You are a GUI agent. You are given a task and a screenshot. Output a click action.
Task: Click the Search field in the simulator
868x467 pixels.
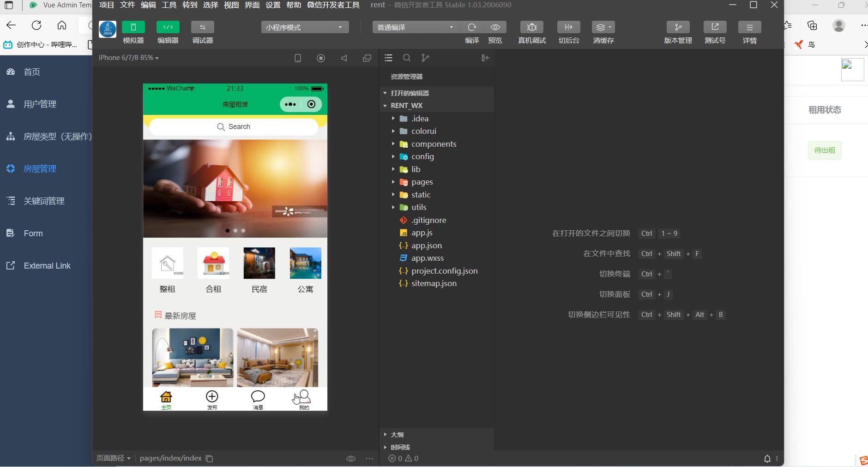[234, 127]
